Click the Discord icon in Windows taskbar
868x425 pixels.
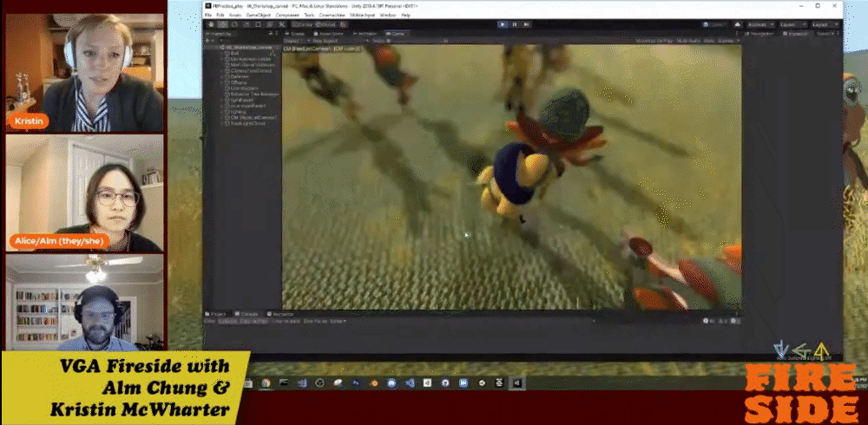(x=392, y=383)
